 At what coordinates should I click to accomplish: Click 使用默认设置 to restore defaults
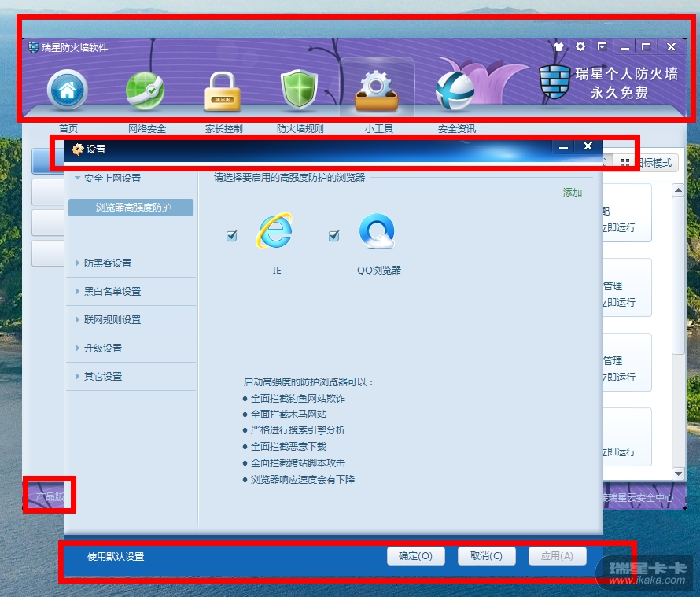116,556
